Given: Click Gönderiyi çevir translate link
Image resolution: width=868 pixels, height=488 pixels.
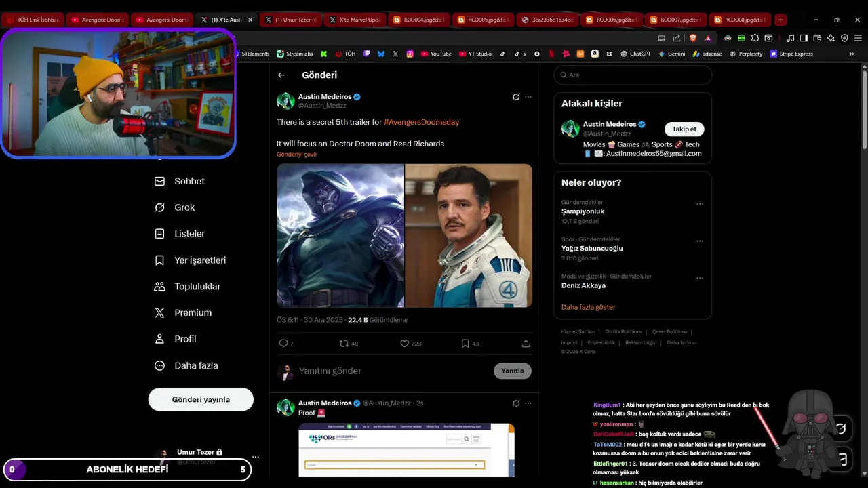Looking at the screenshot, I should tap(297, 155).
